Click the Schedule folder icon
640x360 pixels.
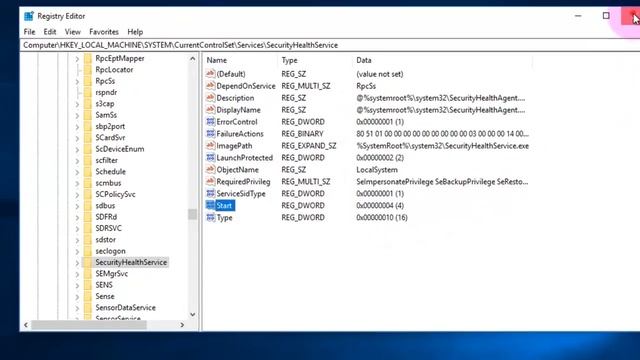tap(88, 171)
